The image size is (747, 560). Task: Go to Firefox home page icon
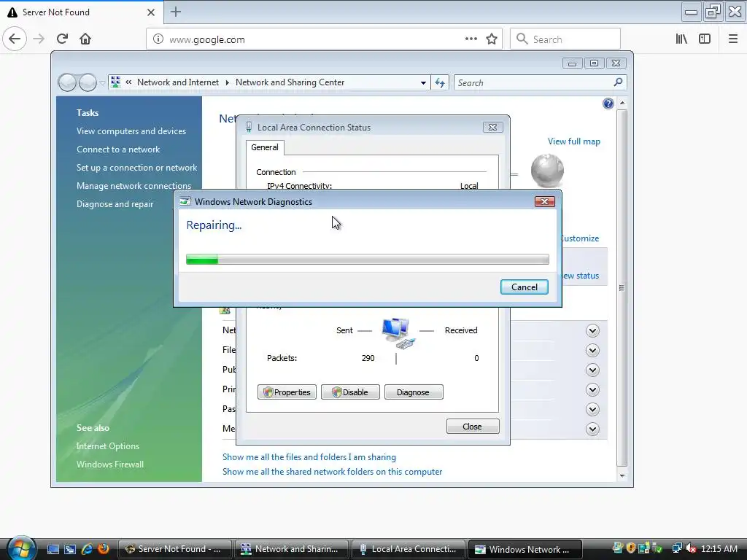click(x=85, y=39)
